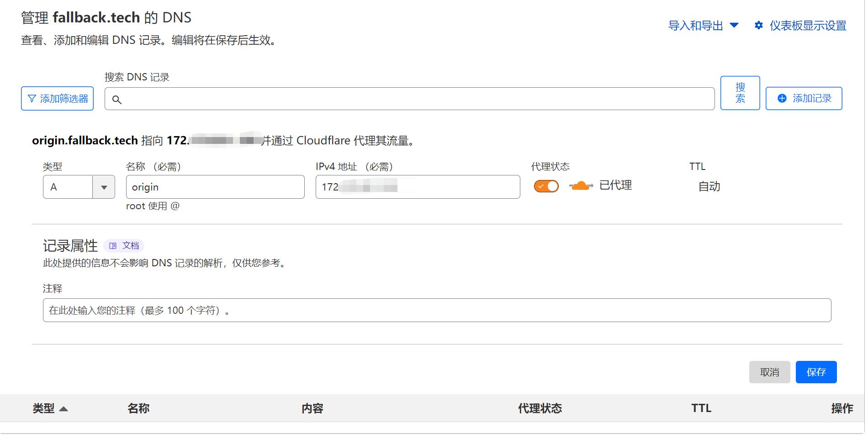The image size is (868, 439).
Task: Disable the 代理状态 proxy toggle
Action: pyautogui.click(x=546, y=186)
